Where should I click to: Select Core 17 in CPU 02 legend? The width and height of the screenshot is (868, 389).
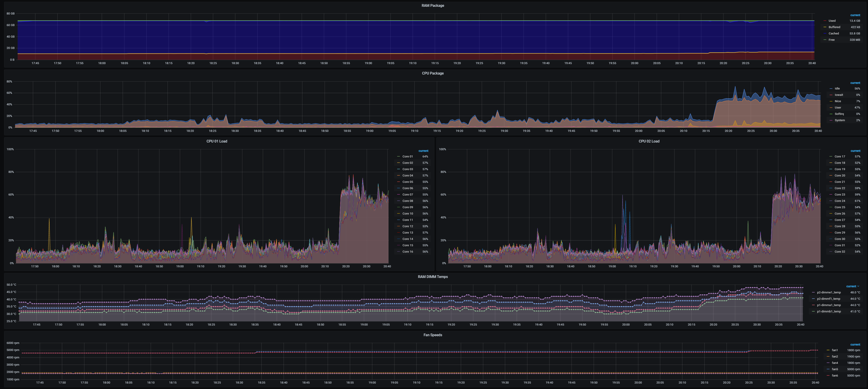click(x=840, y=157)
